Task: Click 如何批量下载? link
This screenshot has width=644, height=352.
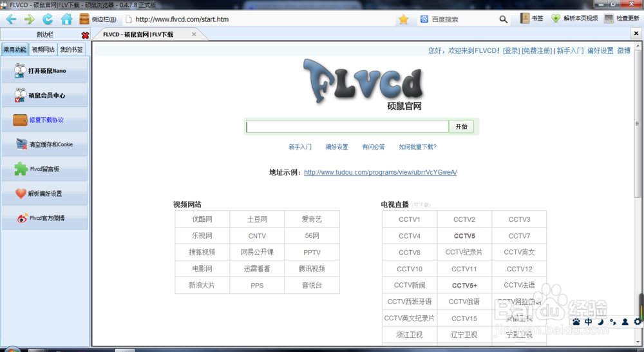Action: point(417,147)
